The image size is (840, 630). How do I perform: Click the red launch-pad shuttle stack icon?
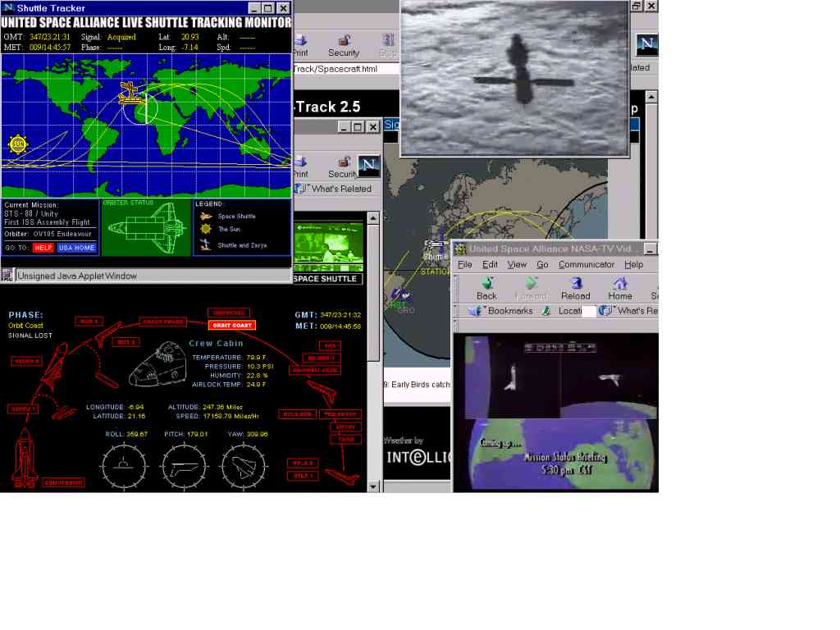click(x=25, y=457)
